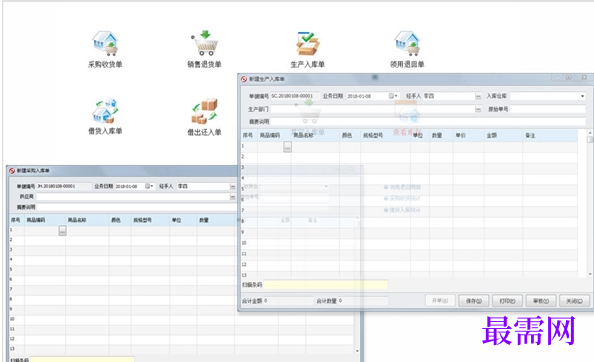The width and height of the screenshot is (594, 362).
Task: Click the red logo icon of 新建采购入库单 window
Action: pos(12,171)
